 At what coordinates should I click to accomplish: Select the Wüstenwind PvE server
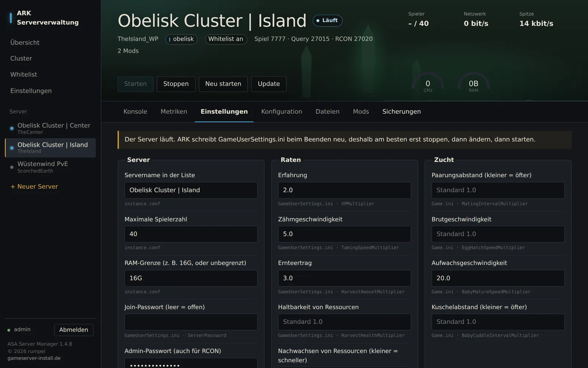click(50, 167)
